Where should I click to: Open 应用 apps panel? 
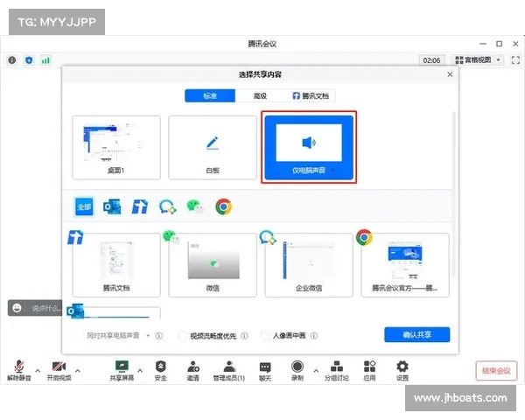coord(369,370)
